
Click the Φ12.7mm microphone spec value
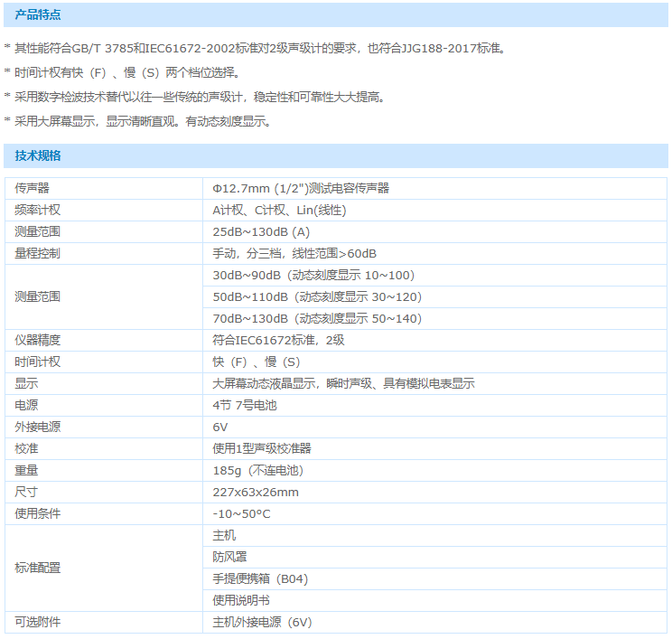[301, 188]
